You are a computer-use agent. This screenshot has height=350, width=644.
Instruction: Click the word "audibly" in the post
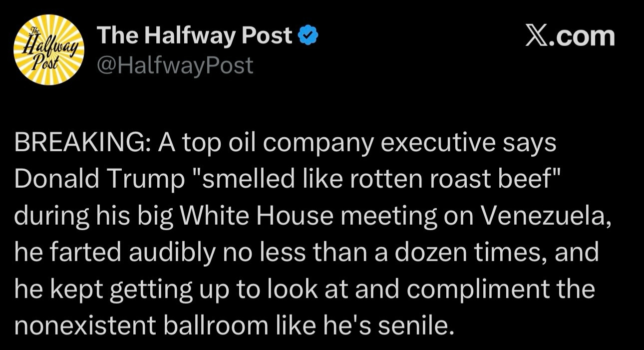(x=158, y=253)
